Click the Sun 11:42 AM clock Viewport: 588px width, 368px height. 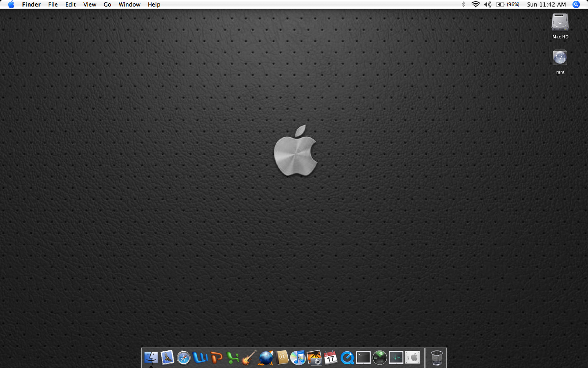(x=546, y=4)
